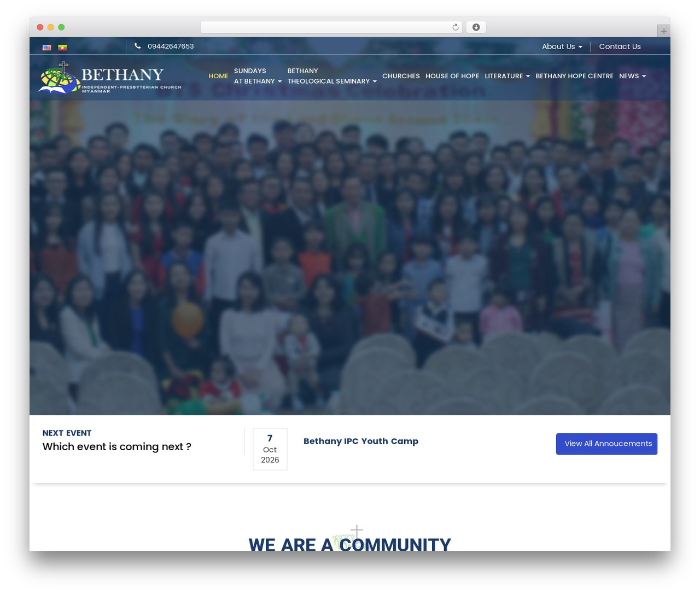700x593 pixels.
Task: Reload page with the browser refresh icon
Action: pos(456,27)
